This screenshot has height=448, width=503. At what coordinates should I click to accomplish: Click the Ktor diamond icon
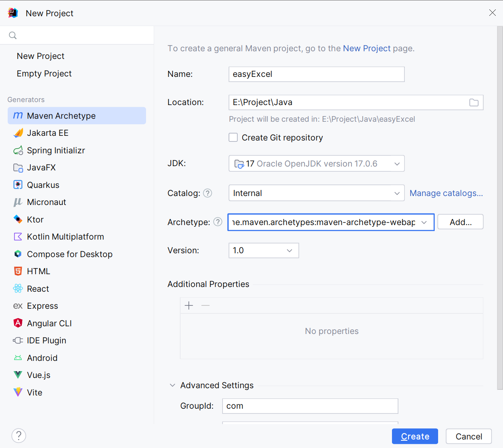point(18,220)
